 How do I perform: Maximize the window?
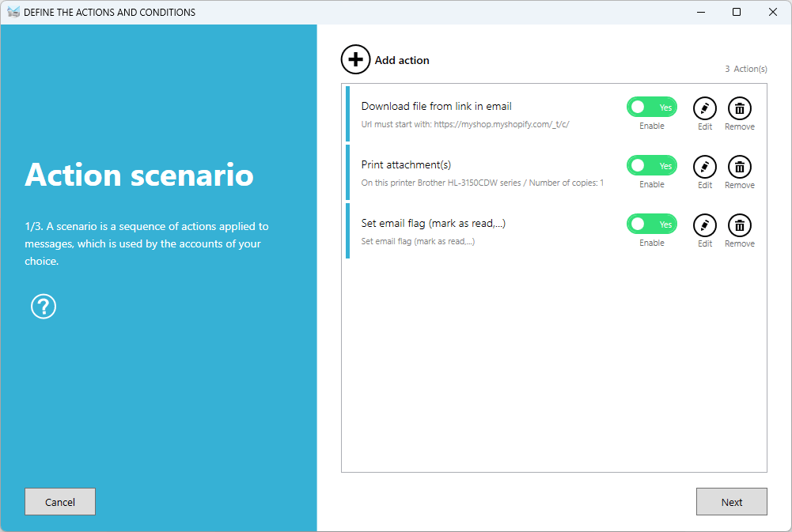737,12
